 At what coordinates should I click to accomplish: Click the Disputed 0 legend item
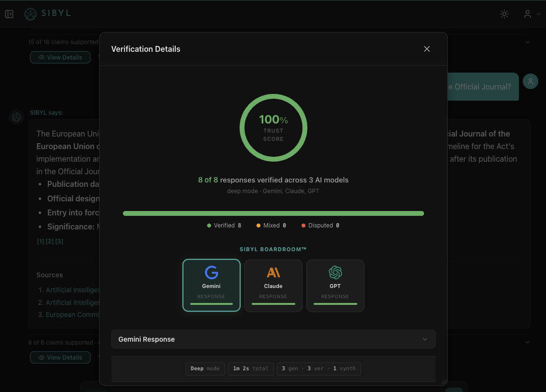tap(320, 225)
